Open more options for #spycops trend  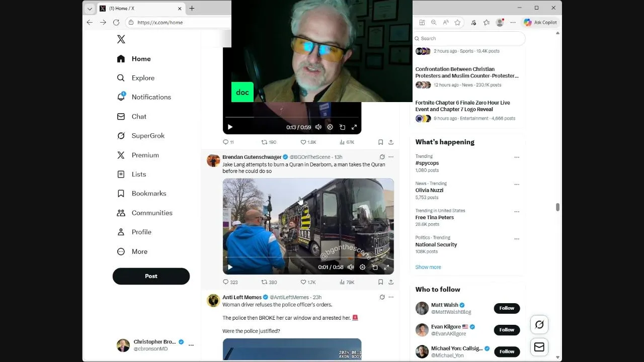pyautogui.click(x=516, y=157)
